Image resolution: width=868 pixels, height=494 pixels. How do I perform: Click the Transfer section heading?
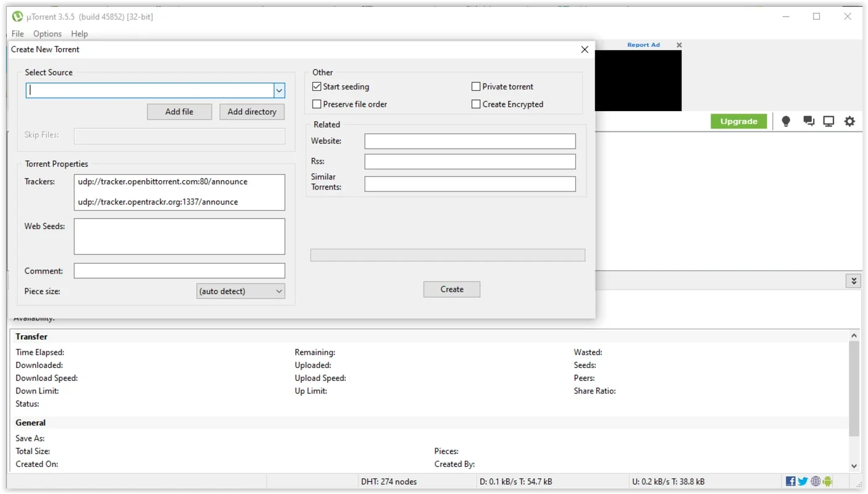31,337
